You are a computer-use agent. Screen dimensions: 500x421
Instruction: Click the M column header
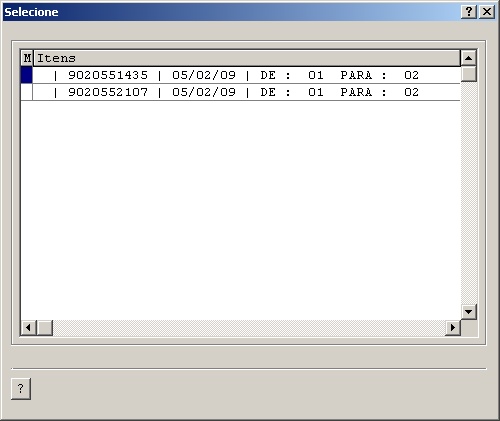pos(27,58)
